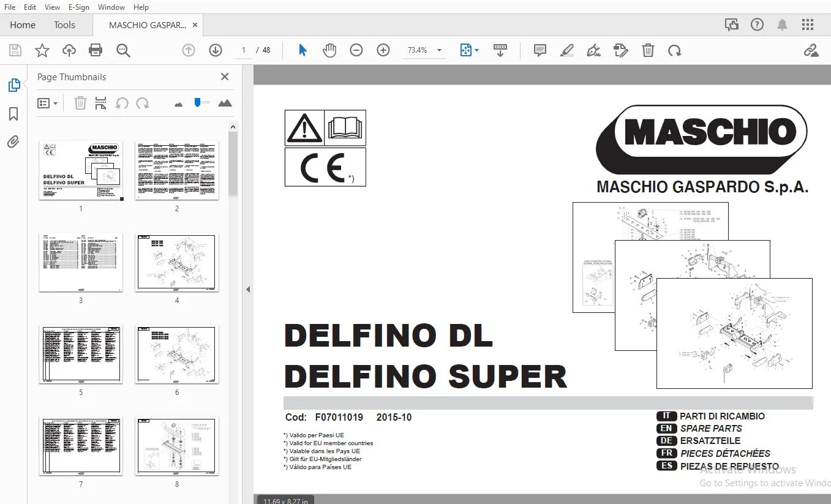Rotate thumbnails counterclockwise

122,103
